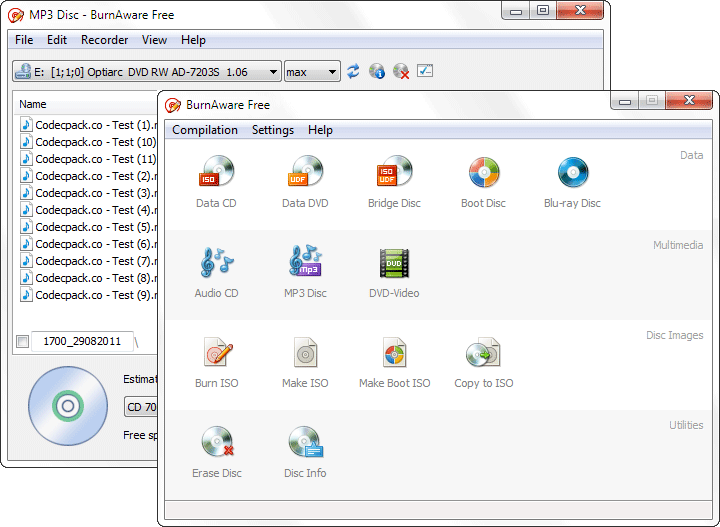The width and height of the screenshot is (720, 527).
Task: Create an Audio CD project
Action: 216,272
